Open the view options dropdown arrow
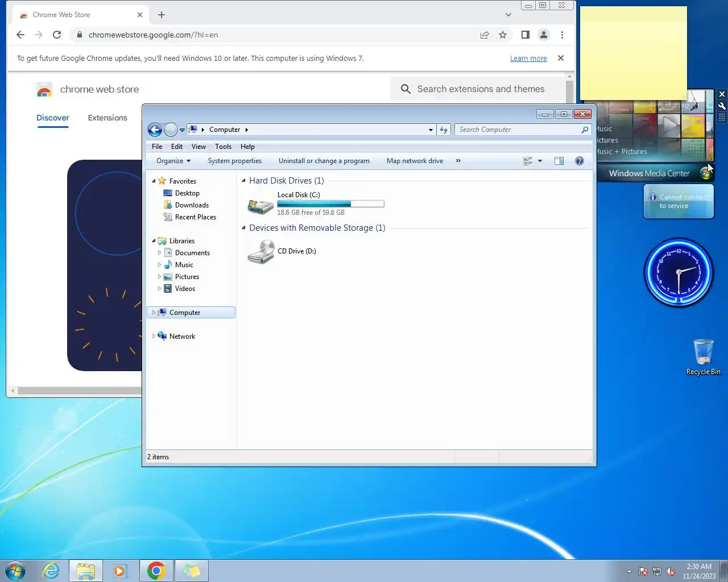728x582 pixels. (540, 161)
